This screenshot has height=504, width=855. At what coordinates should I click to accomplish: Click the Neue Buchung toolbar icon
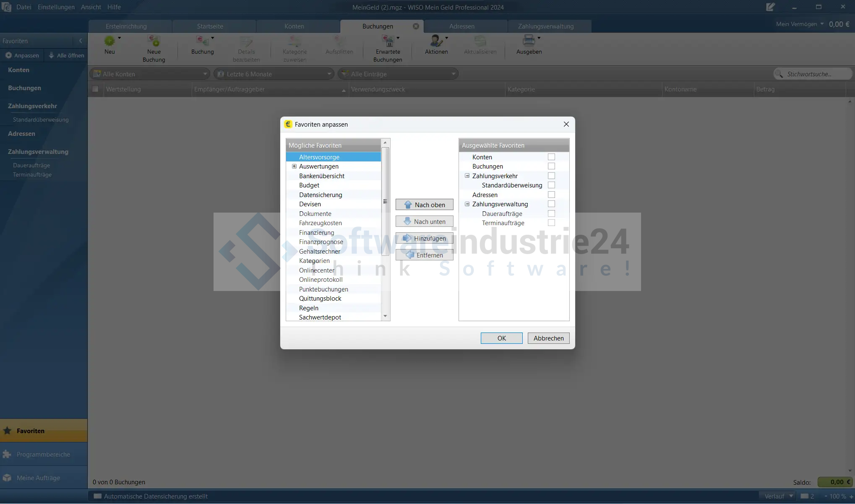pos(154,41)
